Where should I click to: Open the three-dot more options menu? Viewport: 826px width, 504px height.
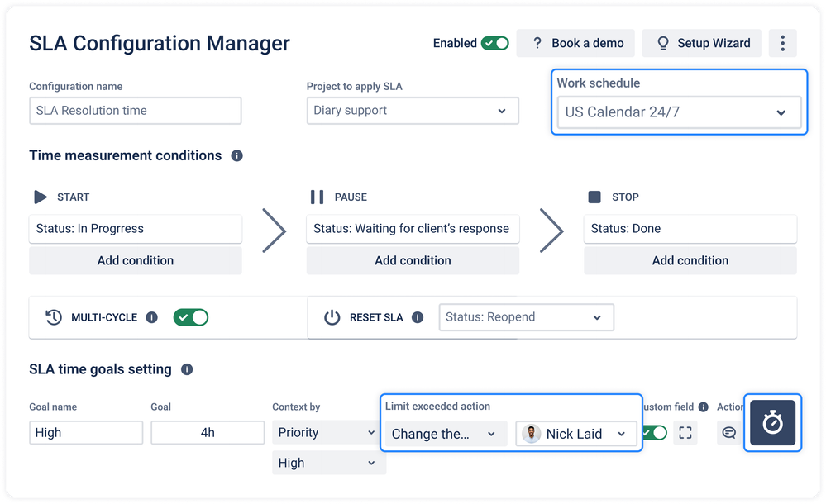[x=782, y=43]
